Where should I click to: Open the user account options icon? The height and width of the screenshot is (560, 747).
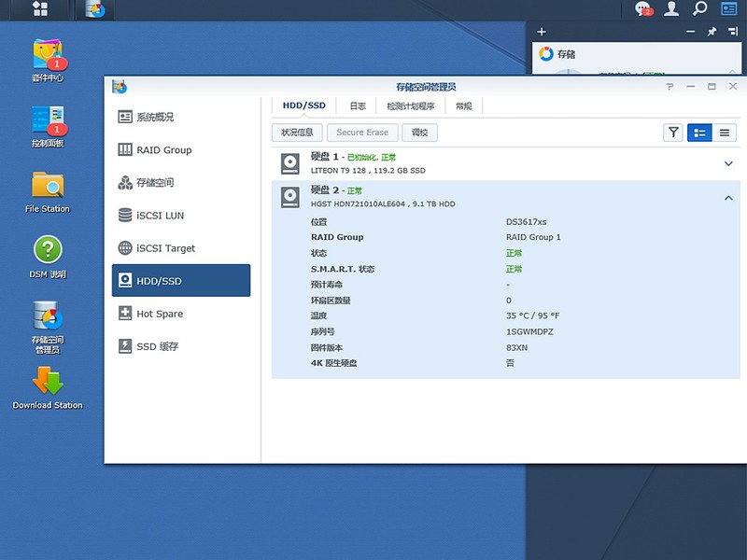[671, 8]
